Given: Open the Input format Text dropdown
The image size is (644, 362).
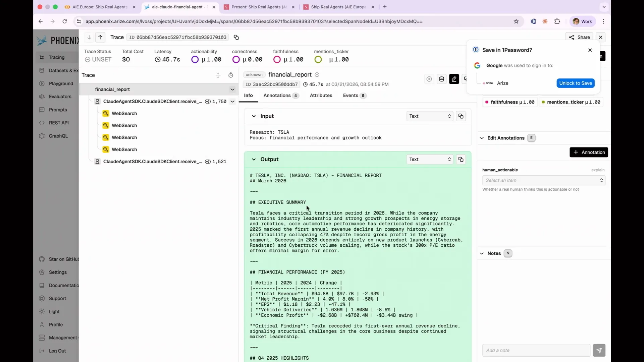Looking at the screenshot, I should (430, 116).
